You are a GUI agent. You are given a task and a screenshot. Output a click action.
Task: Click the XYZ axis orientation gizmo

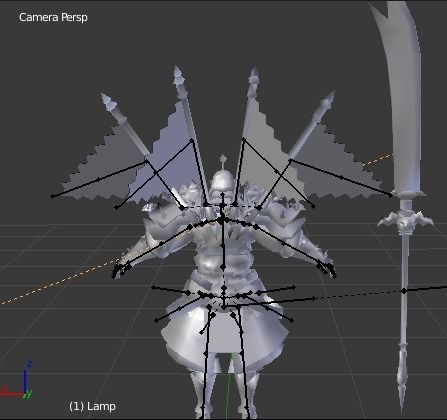(17, 380)
